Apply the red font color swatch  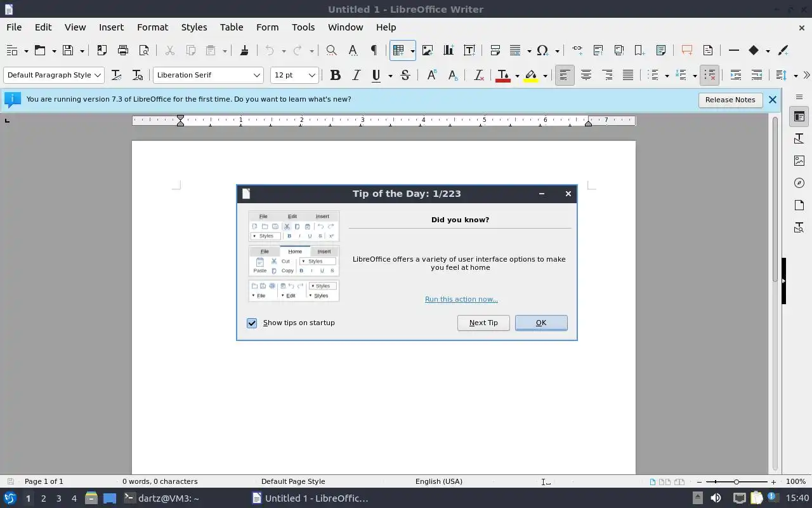click(503, 75)
